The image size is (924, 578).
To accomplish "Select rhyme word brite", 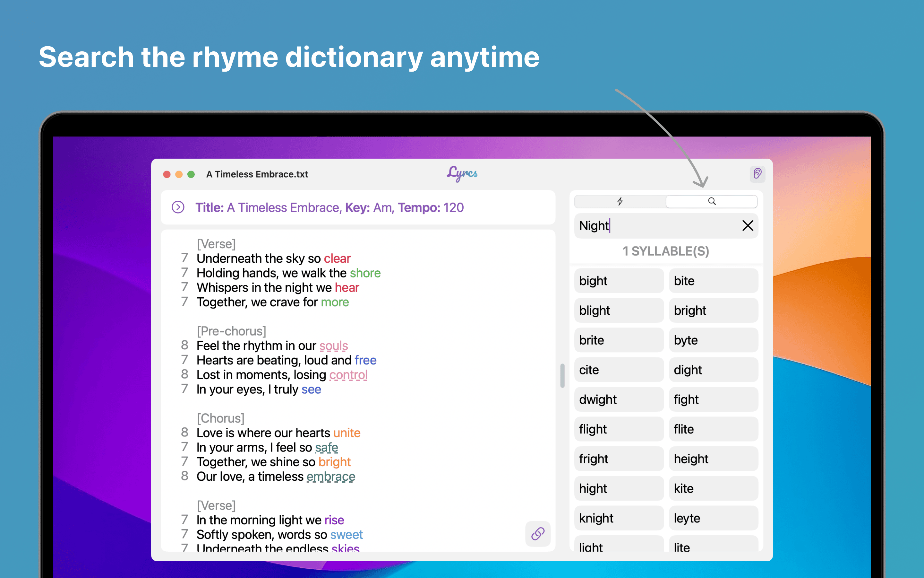I will coord(619,340).
